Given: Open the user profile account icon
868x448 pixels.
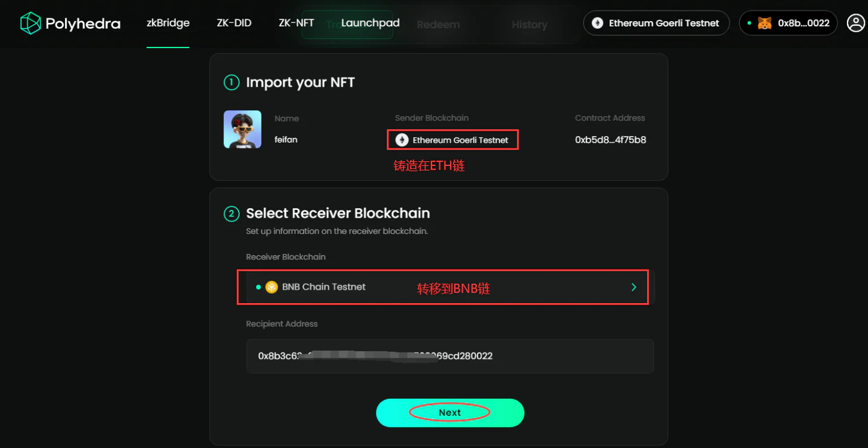Looking at the screenshot, I should click(856, 23).
